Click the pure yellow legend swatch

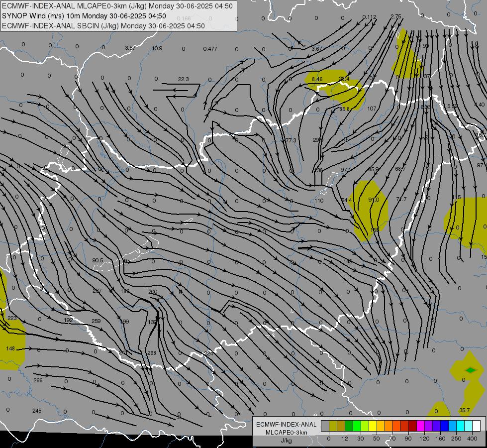click(x=373, y=426)
